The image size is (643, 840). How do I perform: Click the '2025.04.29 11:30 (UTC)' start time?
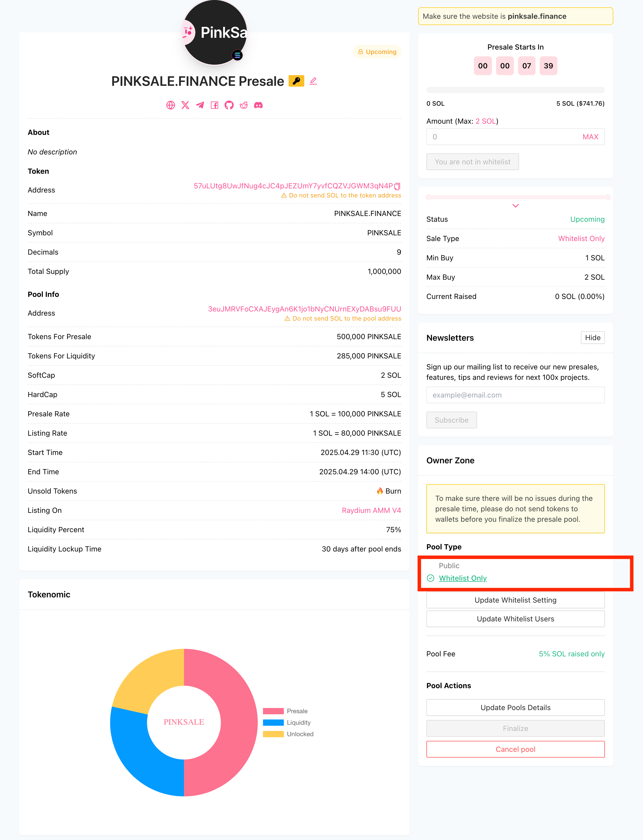pyautogui.click(x=361, y=453)
